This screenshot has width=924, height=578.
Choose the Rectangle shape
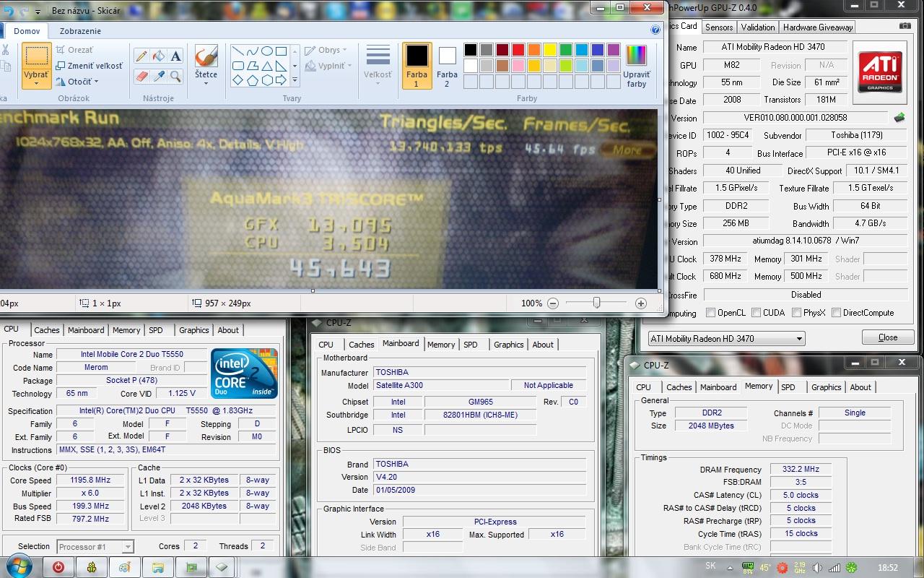click(281, 51)
